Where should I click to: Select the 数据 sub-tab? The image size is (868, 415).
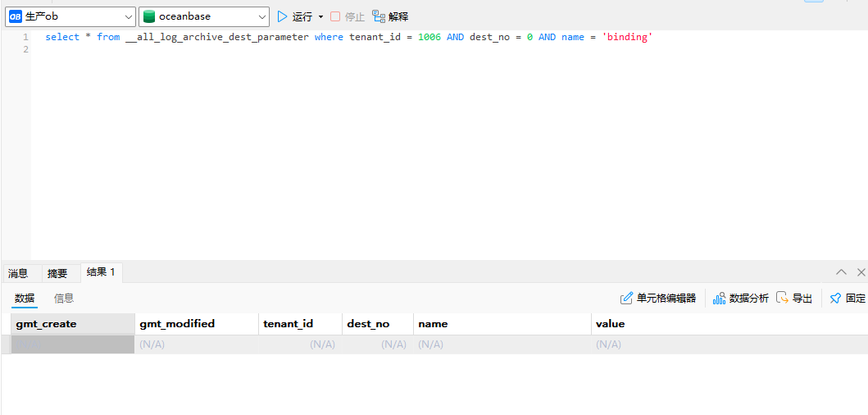point(25,299)
